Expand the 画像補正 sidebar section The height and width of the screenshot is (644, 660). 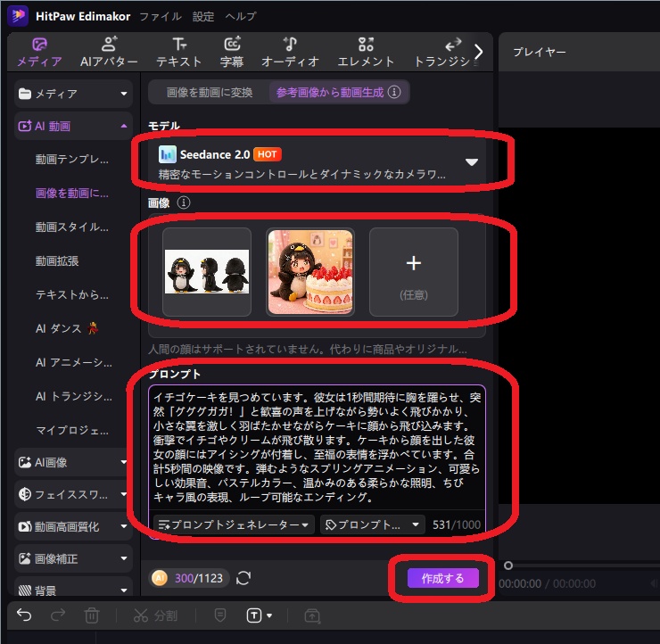click(x=73, y=558)
